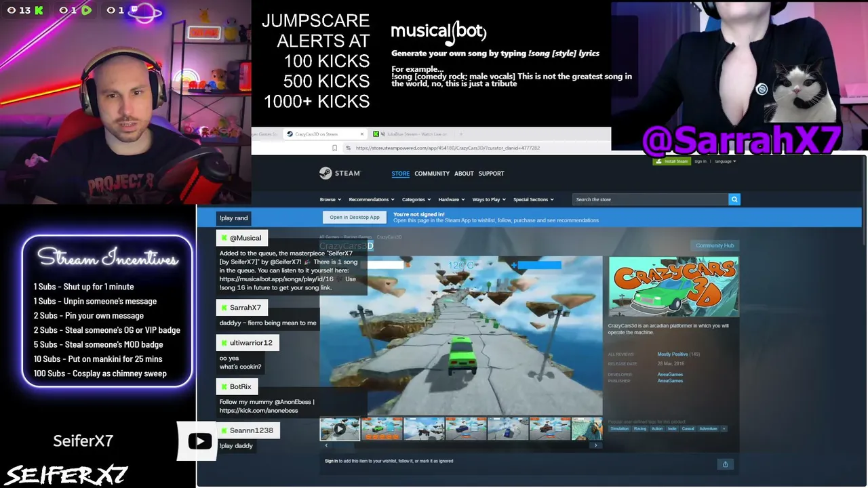The width and height of the screenshot is (868, 488).
Task: Select the Racing tag
Action: click(x=640, y=428)
